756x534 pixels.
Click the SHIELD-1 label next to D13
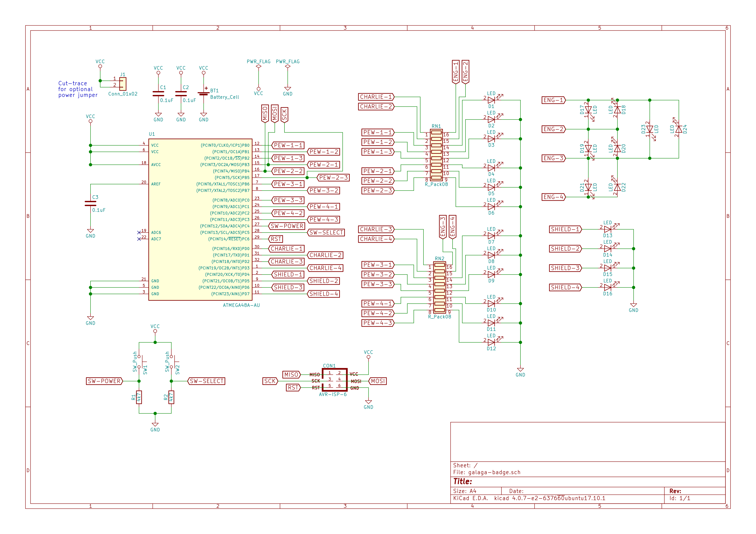[566, 229]
